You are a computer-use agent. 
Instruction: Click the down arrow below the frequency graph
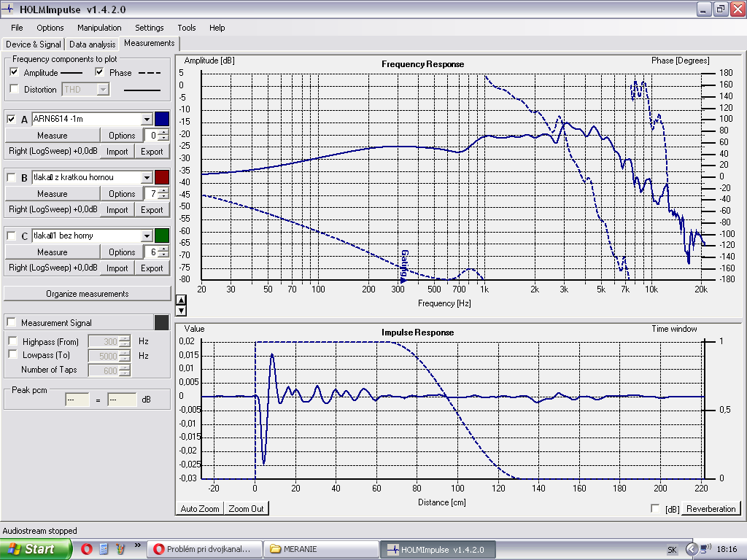coord(181,311)
